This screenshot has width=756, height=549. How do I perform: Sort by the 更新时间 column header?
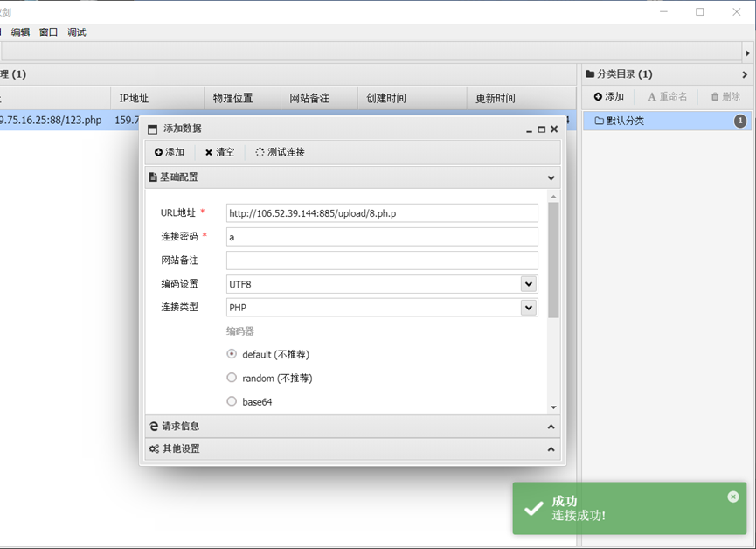point(521,98)
